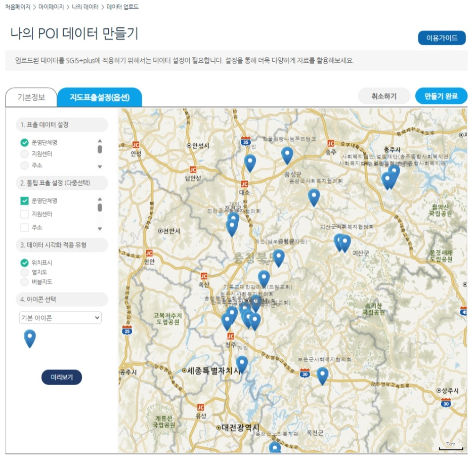Click the 만들기 완료 finish button

pos(441,96)
